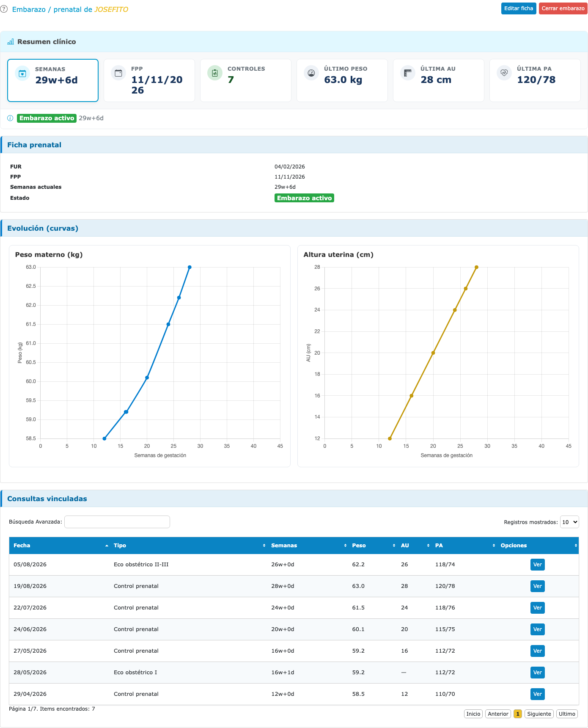Sort the table by Peso column
Screen dimensions: 588x728
point(372,546)
